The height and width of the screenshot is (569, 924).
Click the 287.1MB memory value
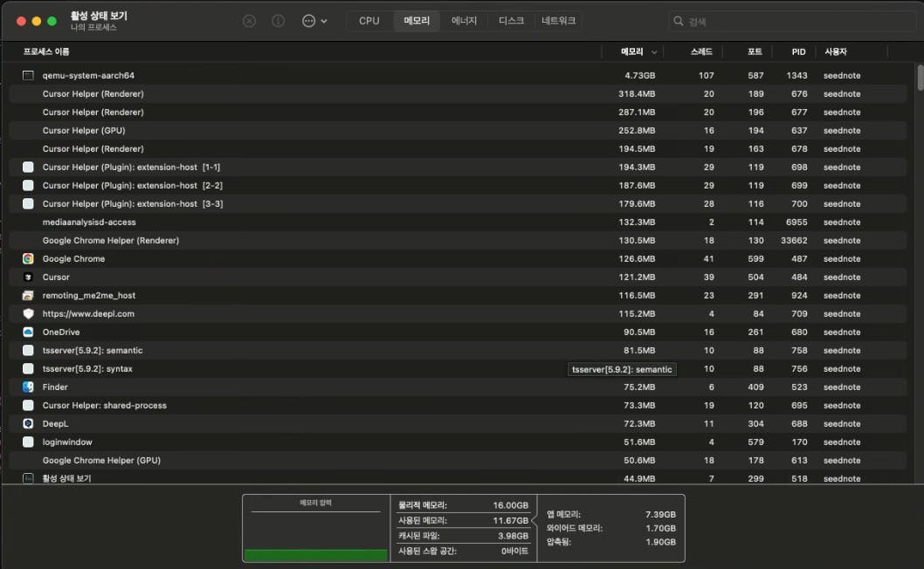coord(637,112)
